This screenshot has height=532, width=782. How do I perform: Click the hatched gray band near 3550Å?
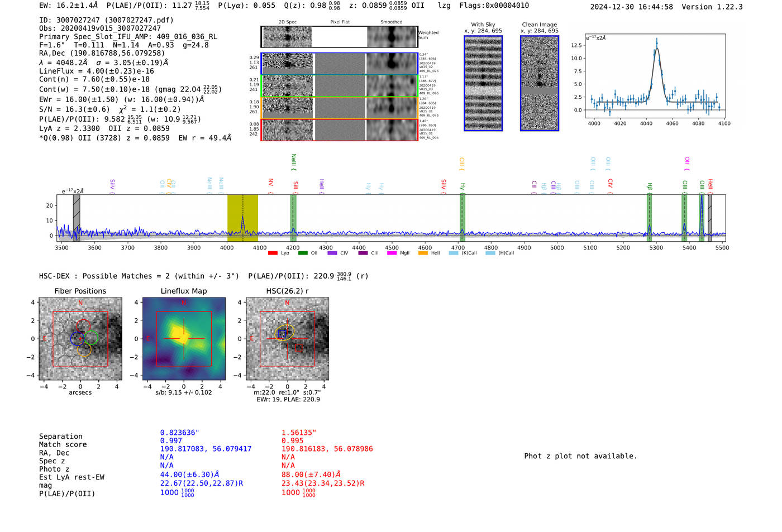click(x=77, y=218)
